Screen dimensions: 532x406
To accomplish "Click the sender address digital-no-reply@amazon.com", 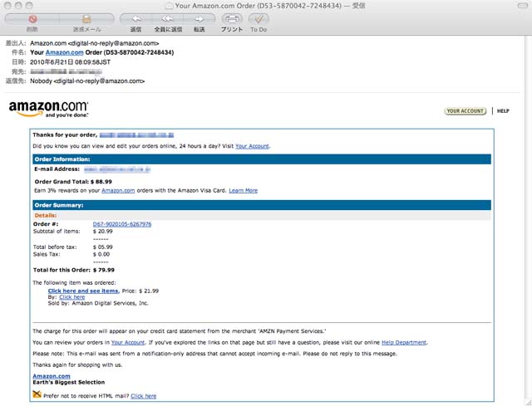I will click(113, 43).
